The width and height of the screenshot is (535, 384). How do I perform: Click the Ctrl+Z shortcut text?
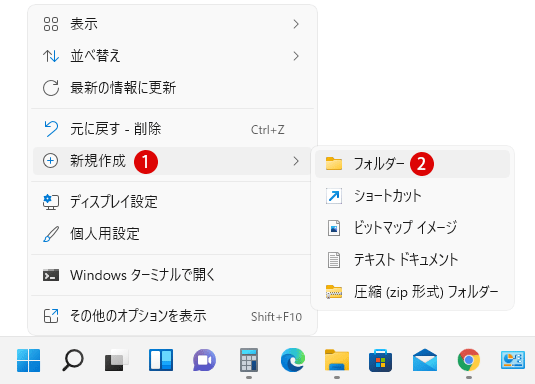tap(268, 130)
